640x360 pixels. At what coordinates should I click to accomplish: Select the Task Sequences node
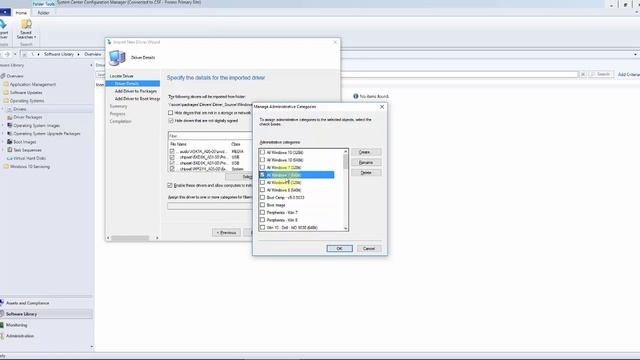point(27,150)
